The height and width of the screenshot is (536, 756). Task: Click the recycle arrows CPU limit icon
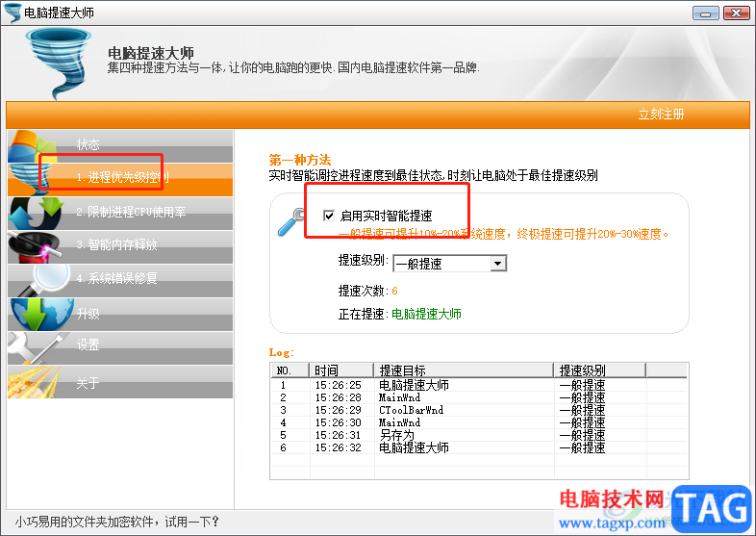(37, 213)
